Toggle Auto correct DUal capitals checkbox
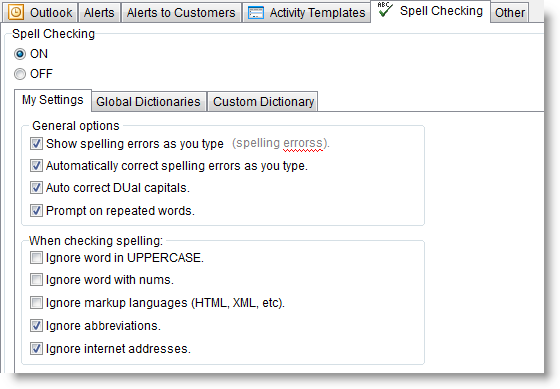Image resolution: width=560 pixels, height=389 pixels. click(x=36, y=188)
